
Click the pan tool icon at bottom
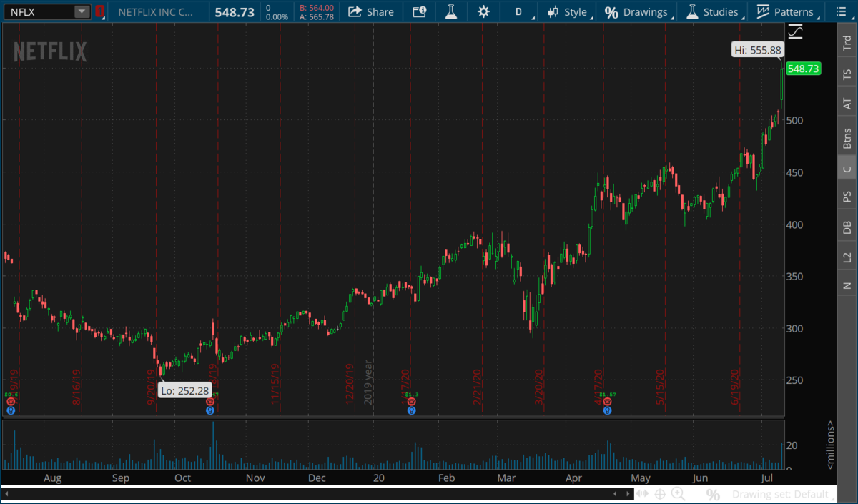click(x=642, y=494)
